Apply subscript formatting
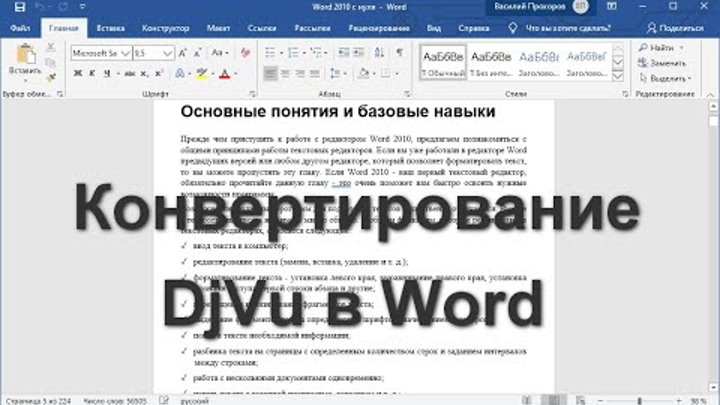Image resolution: width=720 pixels, height=405 pixels. (144, 73)
